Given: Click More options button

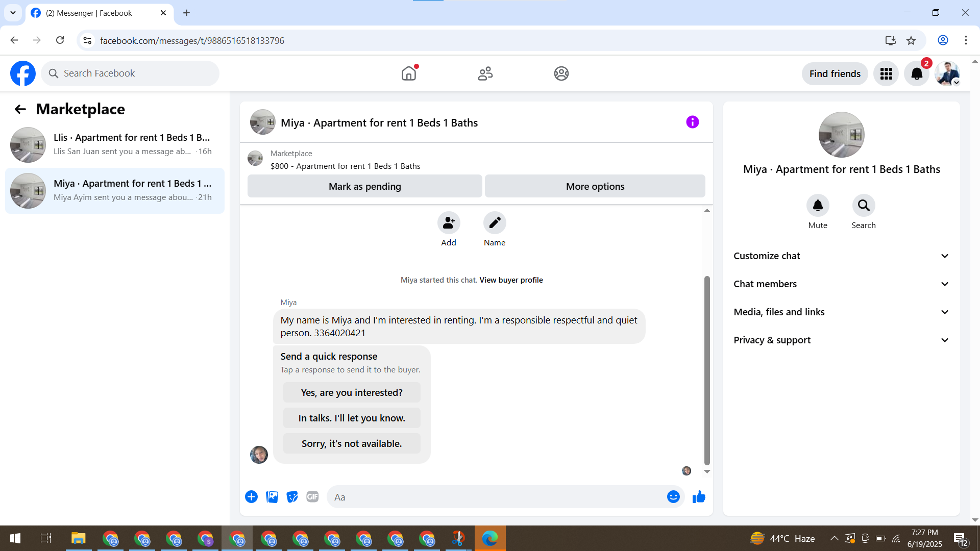Looking at the screenshot, I should point(595,186).
